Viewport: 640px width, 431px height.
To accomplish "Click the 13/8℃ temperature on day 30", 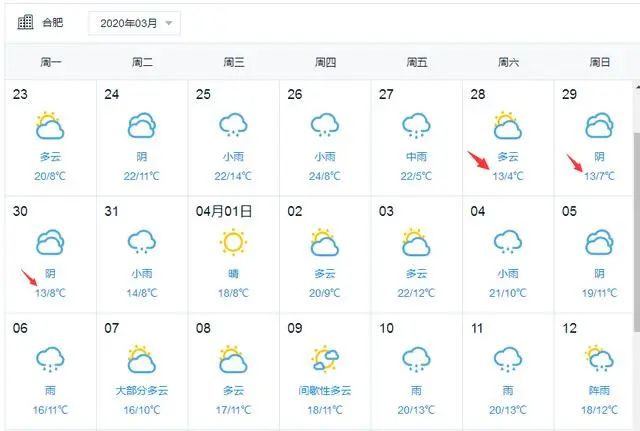I will (x=50, y=293).
